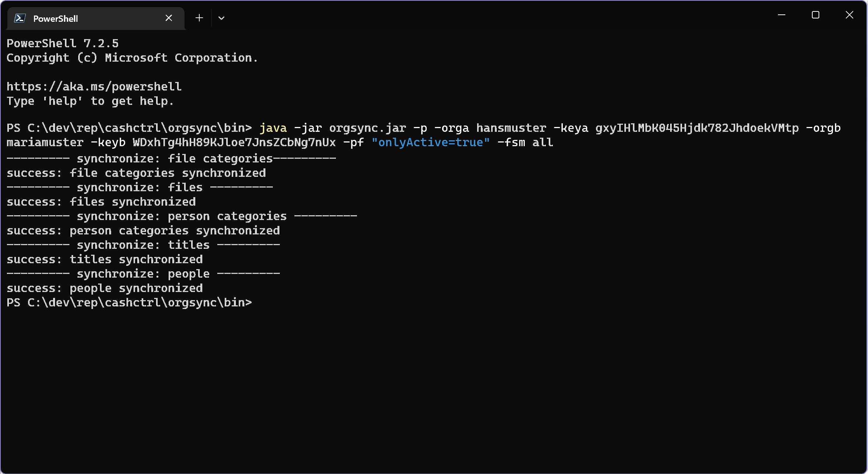Click the PowerShell 7.2.5 version line
The image size is (868, 474).
(x=63, y=44)
